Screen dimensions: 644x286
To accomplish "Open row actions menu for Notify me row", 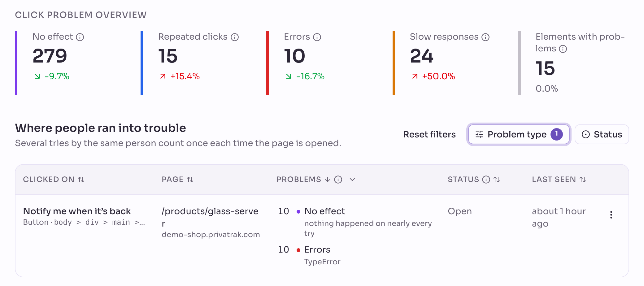I will (x=611, y=215).
